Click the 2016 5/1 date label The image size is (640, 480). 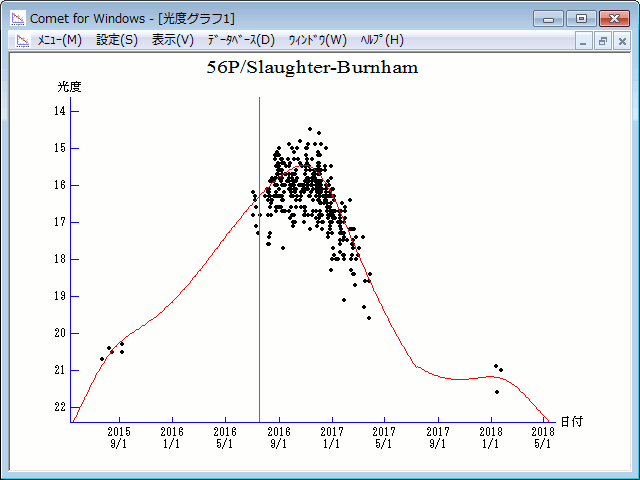coord(225,437)
